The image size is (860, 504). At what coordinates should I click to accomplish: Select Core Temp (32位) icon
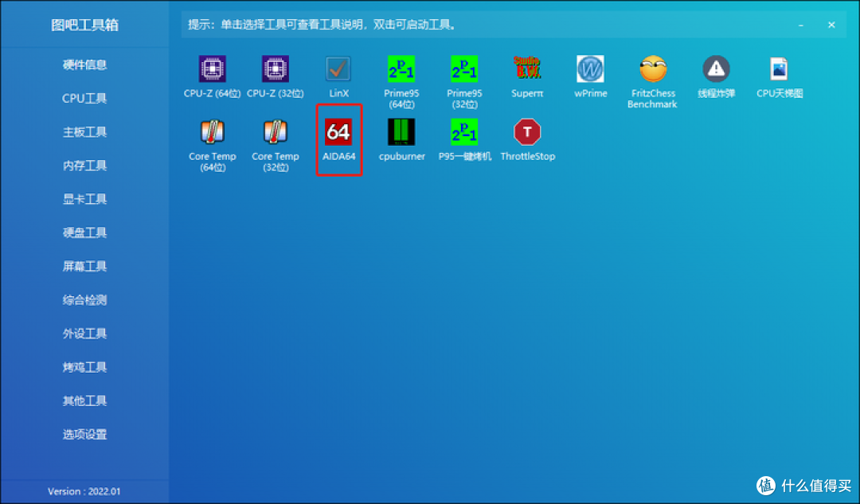[x=276, y=132]
